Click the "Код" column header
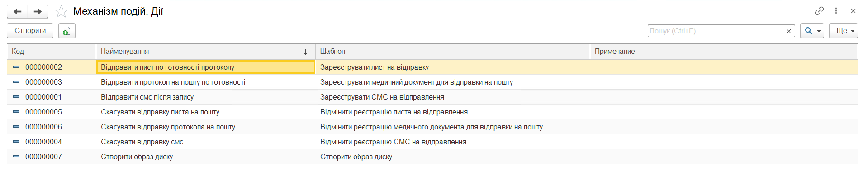 pos(50,52)
